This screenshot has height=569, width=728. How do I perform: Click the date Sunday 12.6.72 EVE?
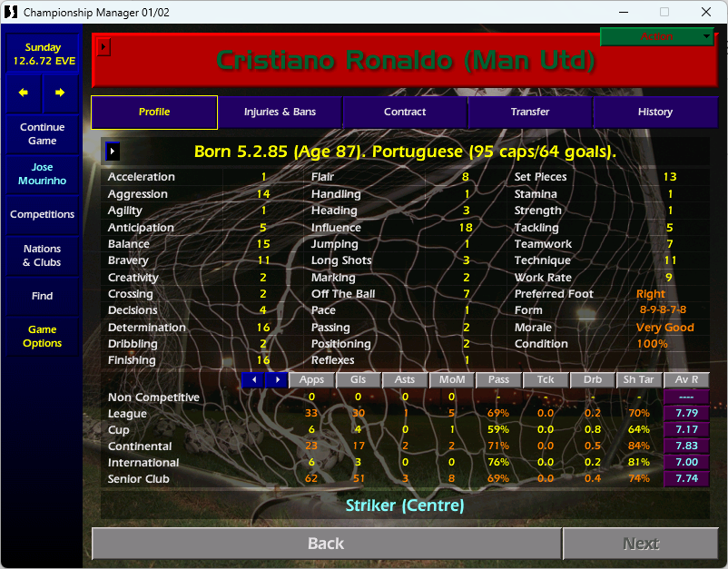click(x=43, y=54)
